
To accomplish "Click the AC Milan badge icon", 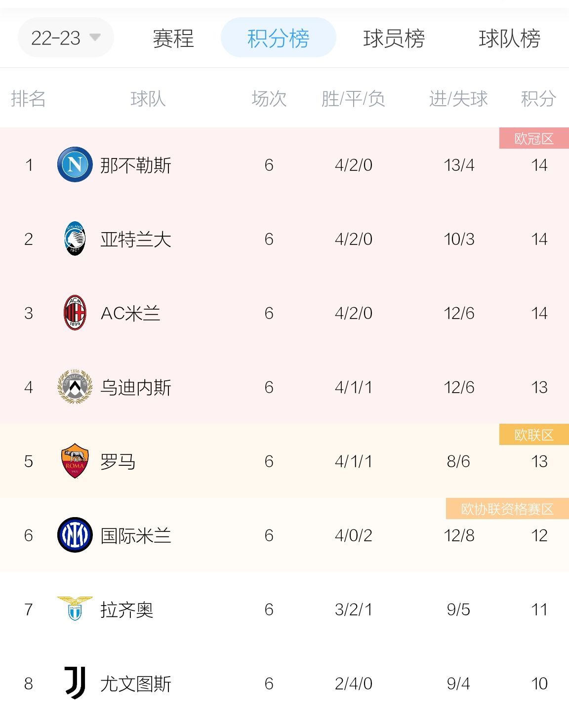I will [x=75, y=313].
